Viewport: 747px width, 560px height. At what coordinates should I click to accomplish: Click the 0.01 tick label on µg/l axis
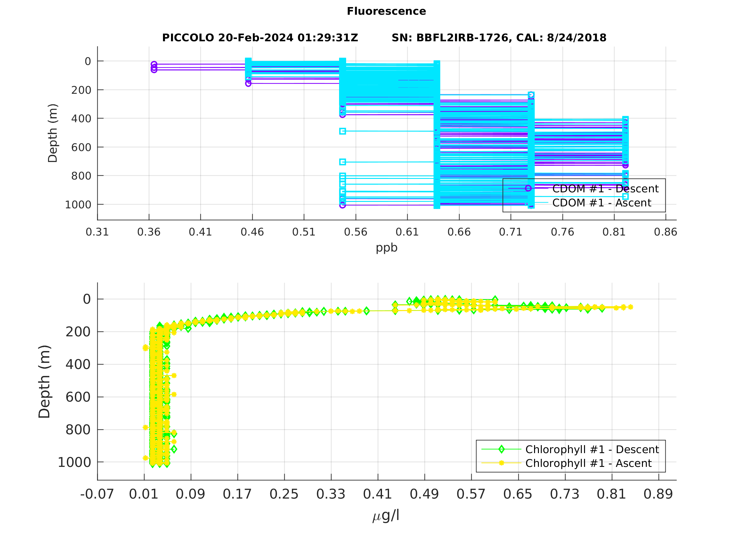click(144, 494)
